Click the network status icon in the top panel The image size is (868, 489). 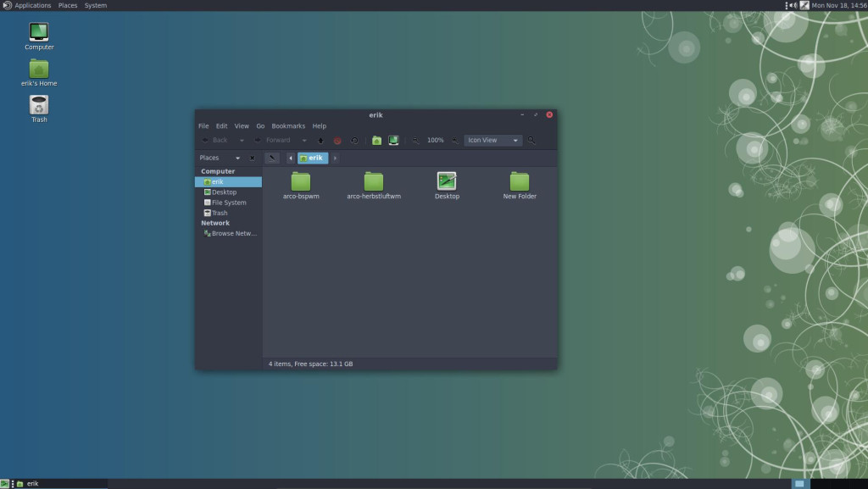(x=804, y=6)
